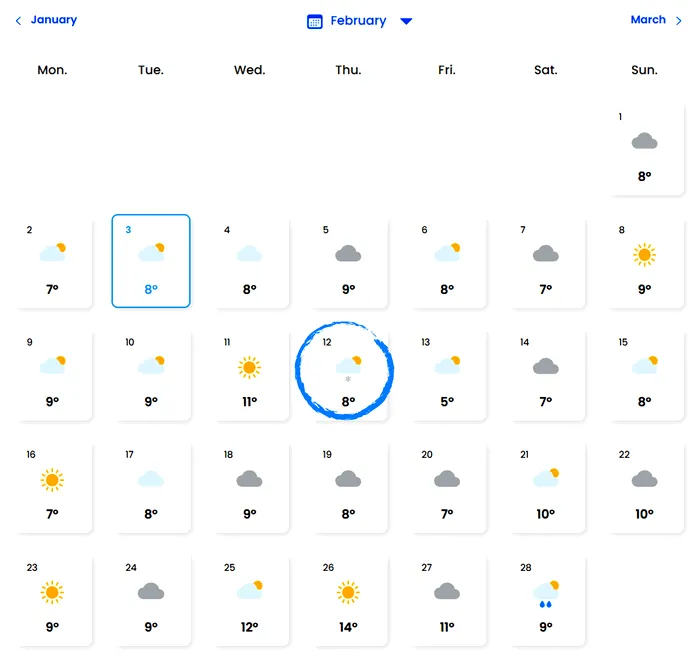The height and width of the screenshot is (657, 700).
Task: Go to next month March
Action: coord(648,20)
